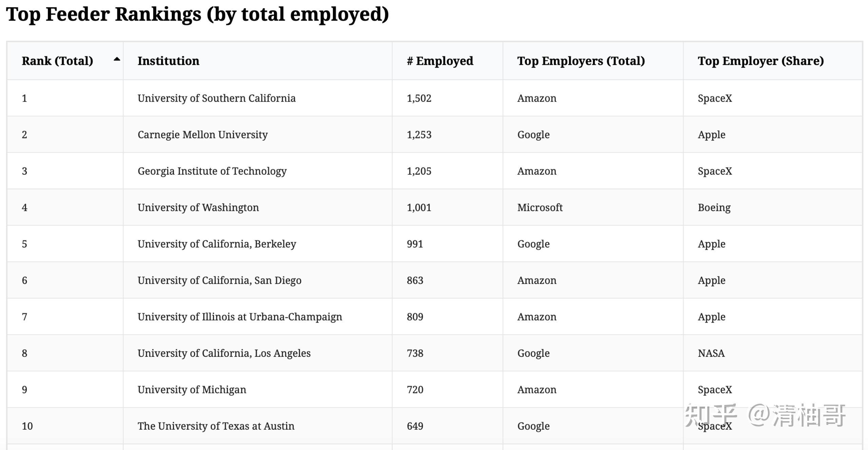Select University of California, San Diego

[219, 280]
